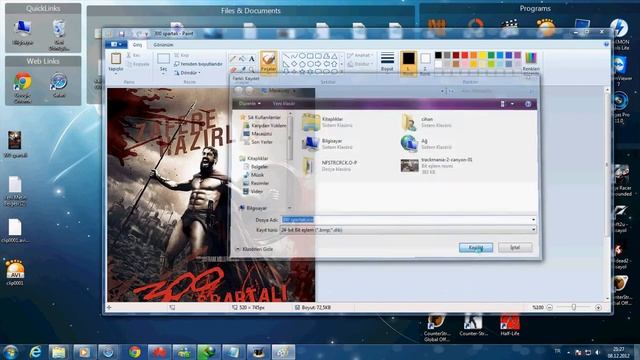Open the Boyut line size selector

tap(387, 62)
